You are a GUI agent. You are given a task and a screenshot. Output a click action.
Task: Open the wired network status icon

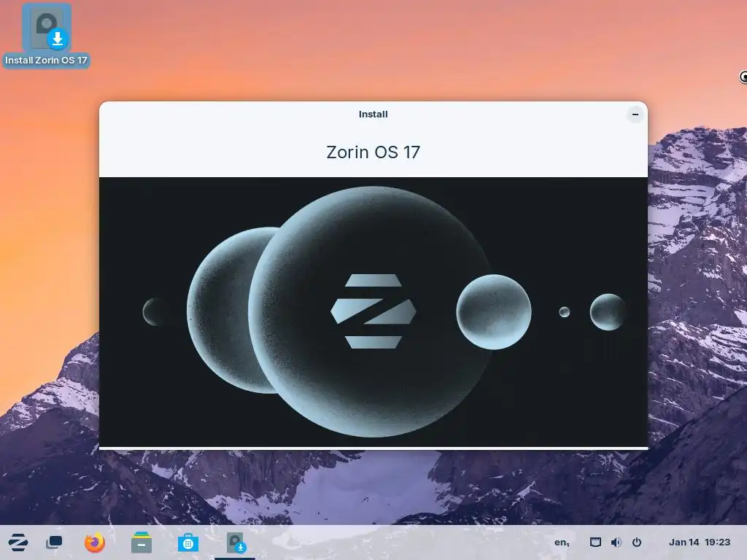[595, 542]
